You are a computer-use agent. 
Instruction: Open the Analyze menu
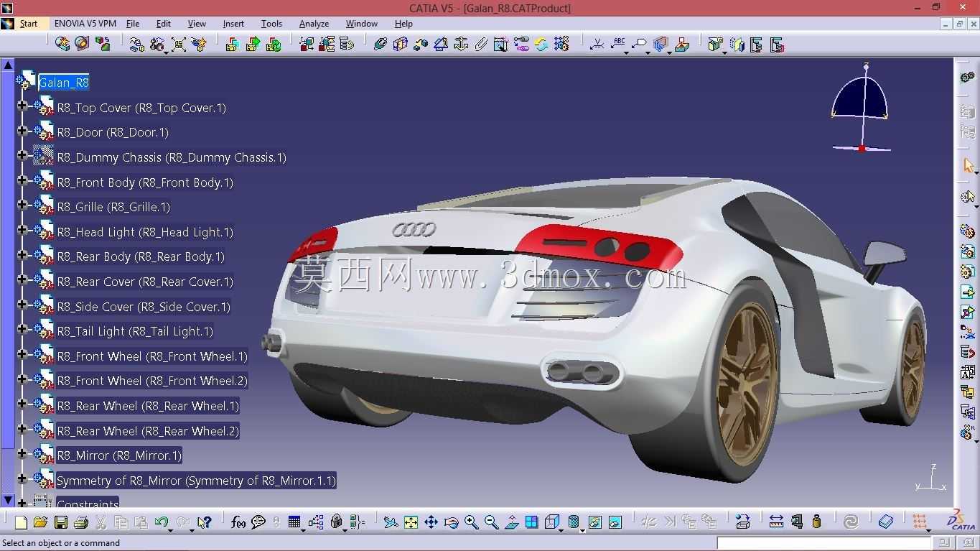pyautogui.click(x=314, y=24)
